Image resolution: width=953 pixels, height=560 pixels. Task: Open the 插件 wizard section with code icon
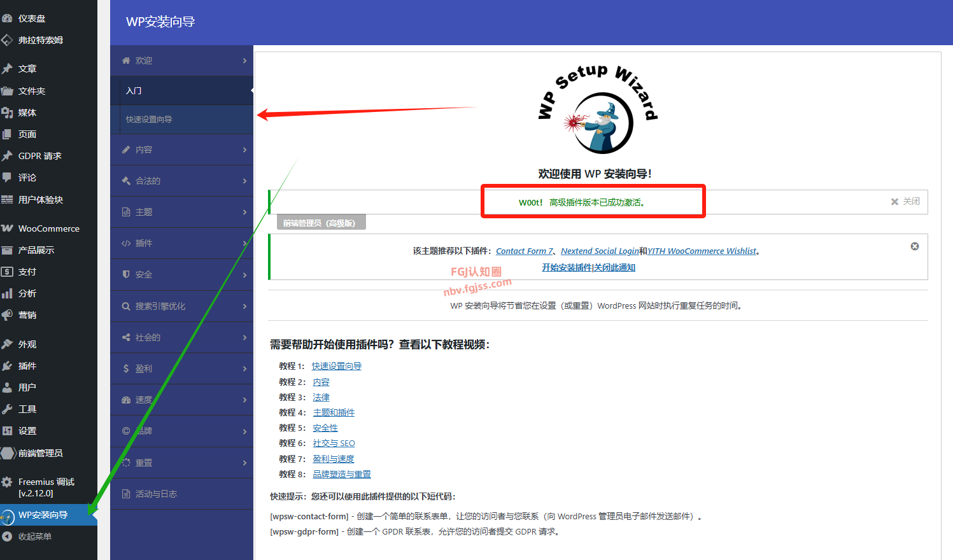[181, 243]
